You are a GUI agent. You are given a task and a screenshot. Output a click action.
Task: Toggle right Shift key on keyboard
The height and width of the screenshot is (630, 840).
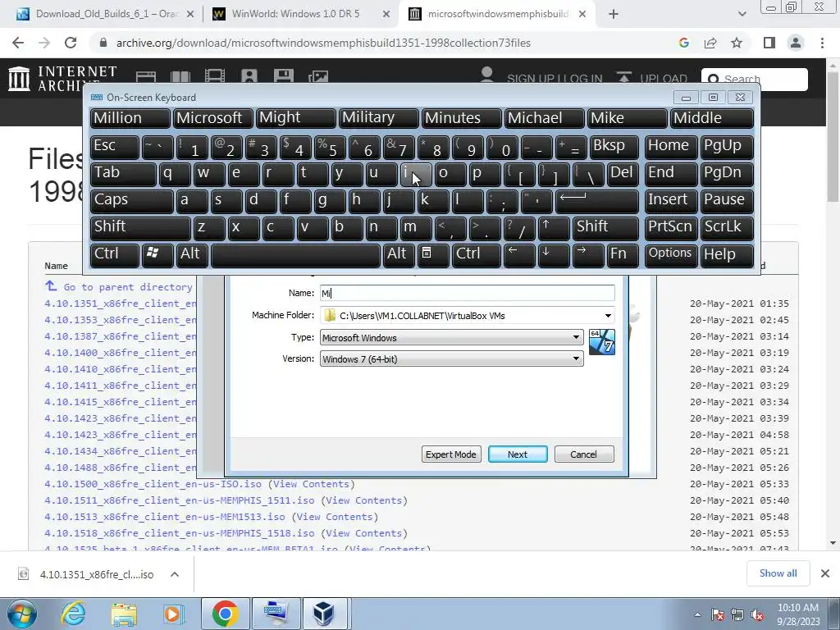(x=606, y=228)
